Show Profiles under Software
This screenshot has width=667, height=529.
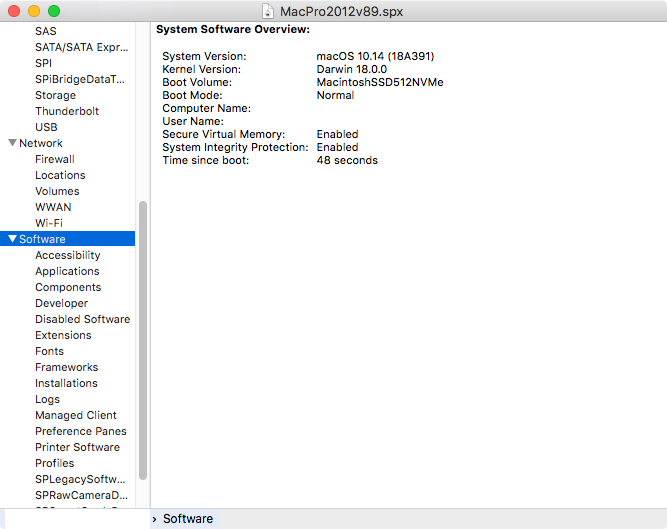click(54, 463)
